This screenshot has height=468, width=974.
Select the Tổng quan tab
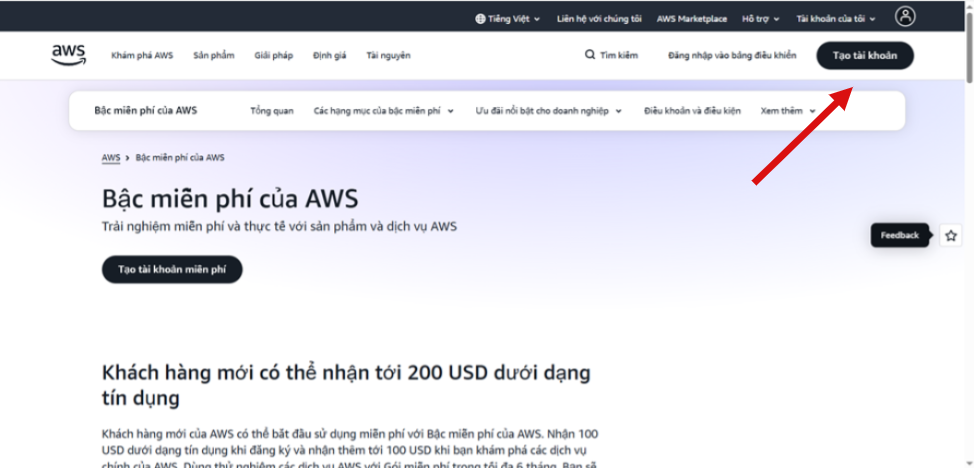(272, 111)
